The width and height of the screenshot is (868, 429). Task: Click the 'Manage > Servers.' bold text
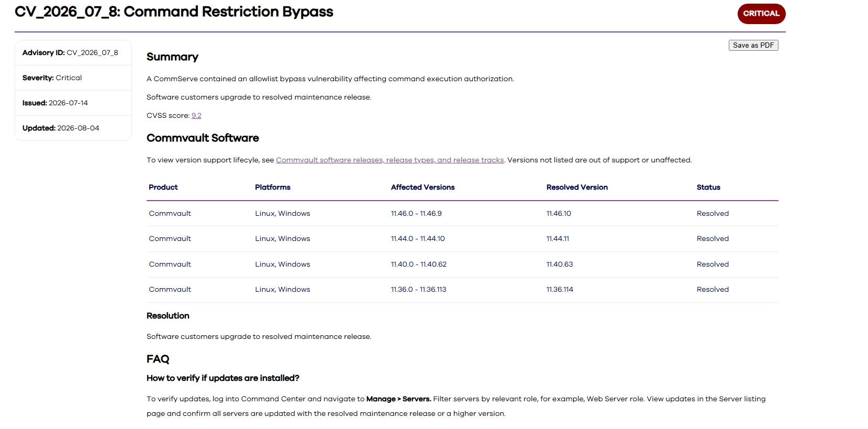[x=399, y=399]
